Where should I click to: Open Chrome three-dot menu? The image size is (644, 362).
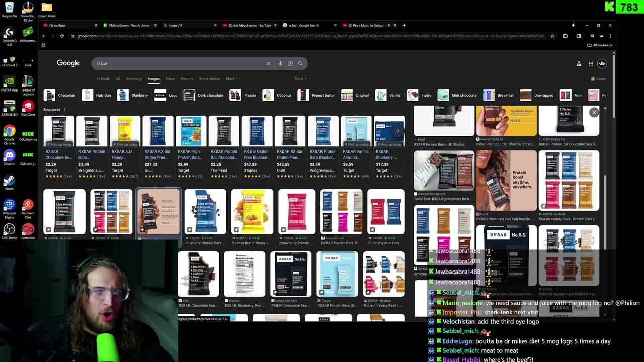[610, 36]
